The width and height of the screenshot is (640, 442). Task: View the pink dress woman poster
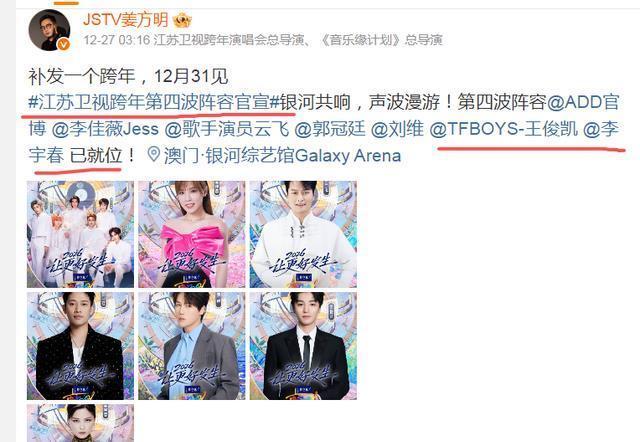point(192,234)
